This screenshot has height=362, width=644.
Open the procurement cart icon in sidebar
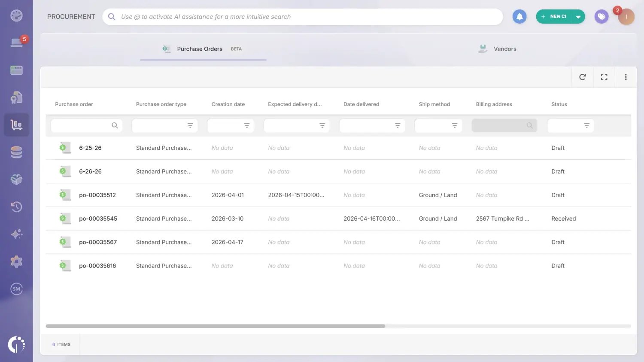click(x=16, y=125)
